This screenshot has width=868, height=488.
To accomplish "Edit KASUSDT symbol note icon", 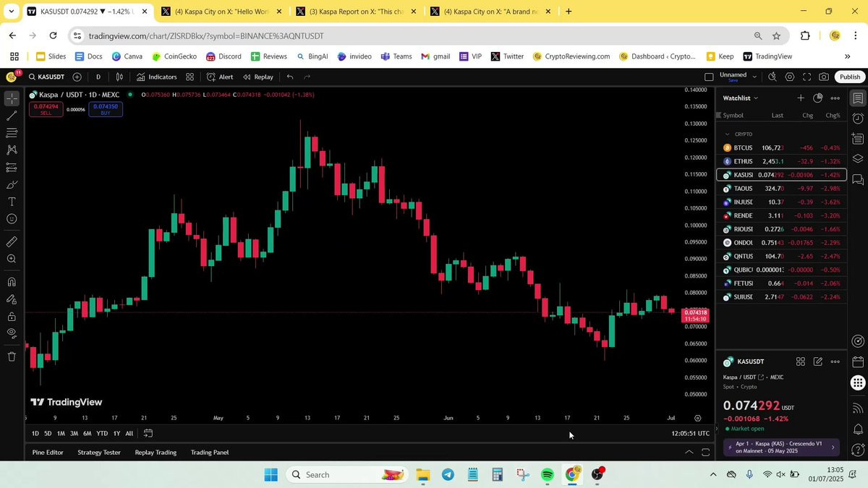I will (818, 361).
